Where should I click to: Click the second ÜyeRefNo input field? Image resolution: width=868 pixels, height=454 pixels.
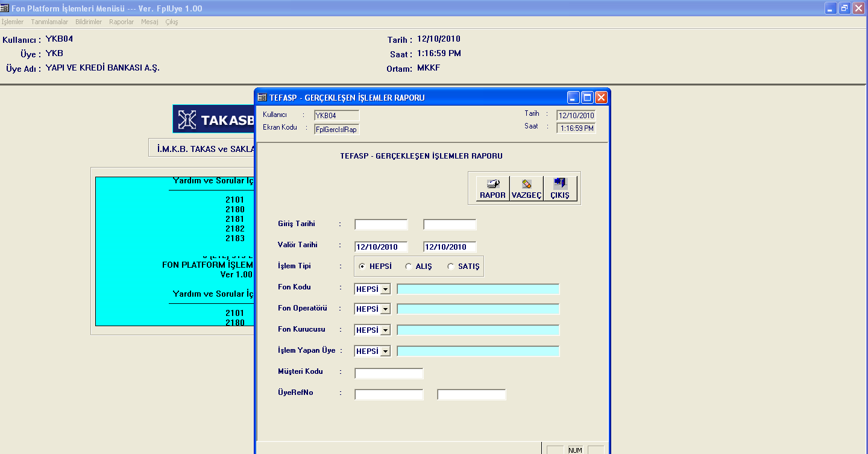pos(472,394)
